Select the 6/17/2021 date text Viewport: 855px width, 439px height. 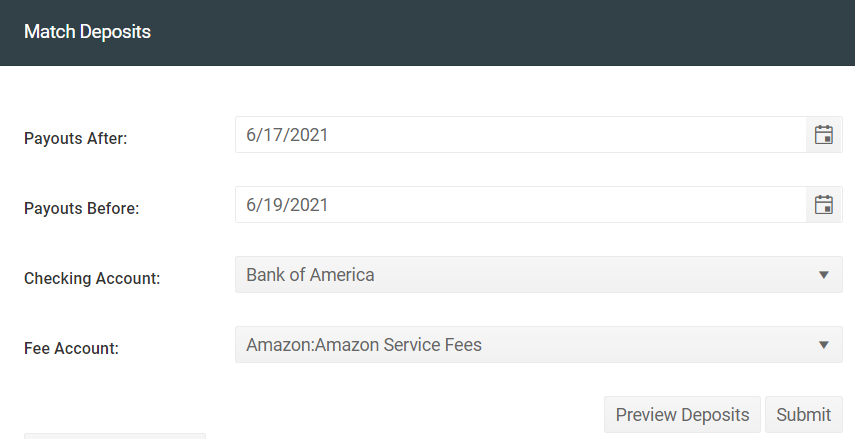[287, 135]
